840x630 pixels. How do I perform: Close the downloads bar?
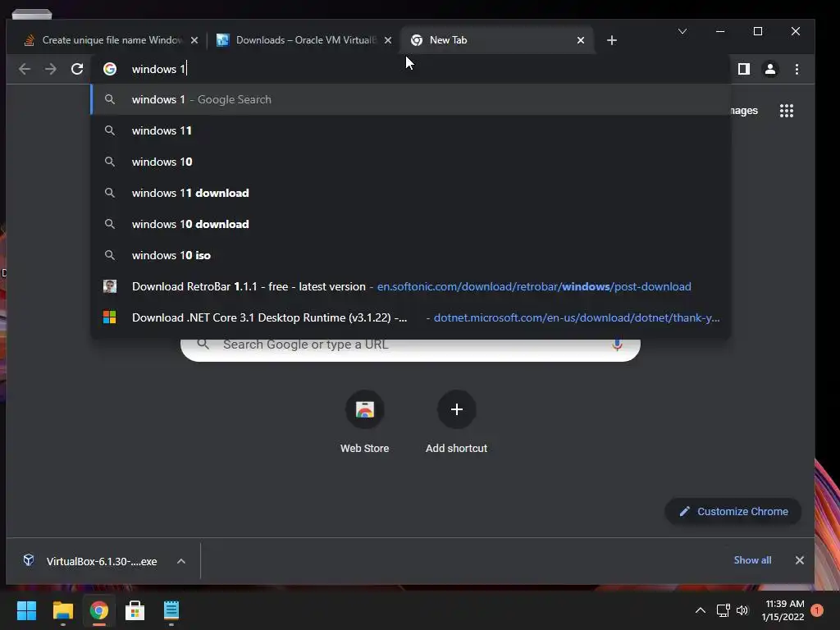tap(799, 560)
